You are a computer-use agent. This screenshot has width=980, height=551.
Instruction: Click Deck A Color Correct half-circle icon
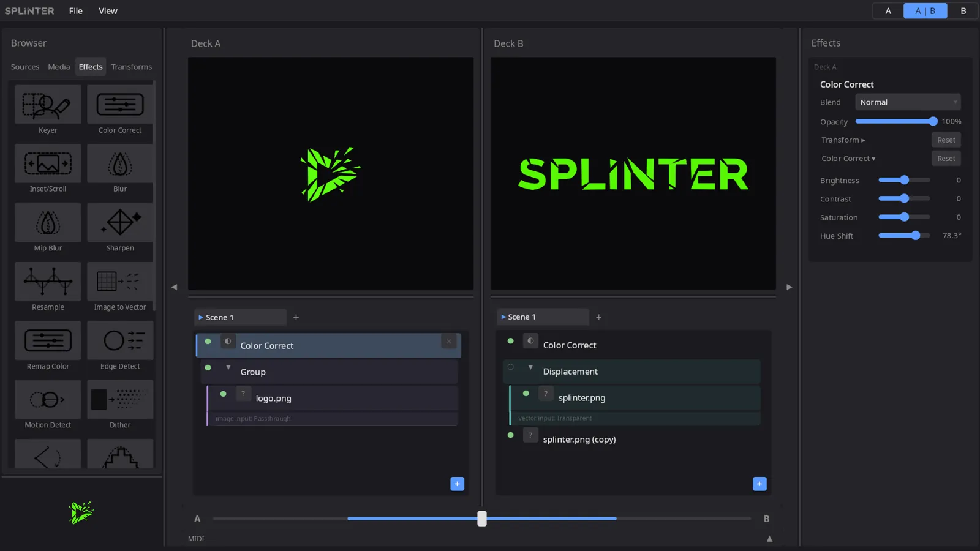click(228, 342)
